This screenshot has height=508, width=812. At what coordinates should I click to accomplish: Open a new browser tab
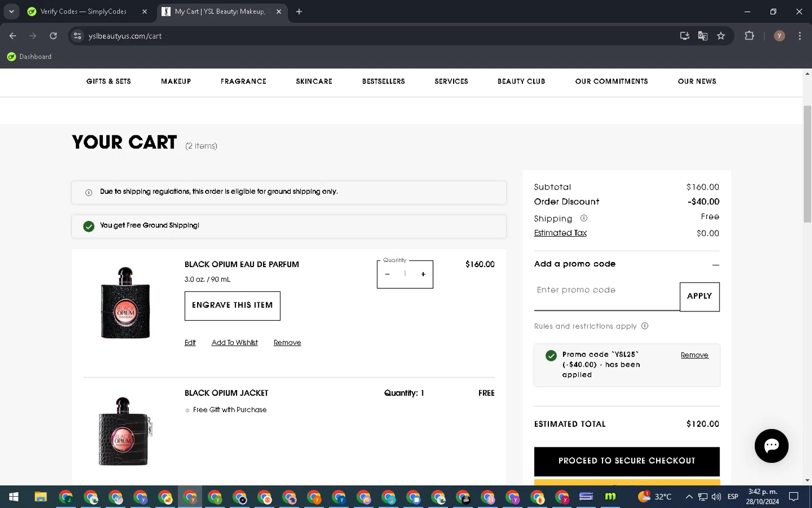coord(299,11)
